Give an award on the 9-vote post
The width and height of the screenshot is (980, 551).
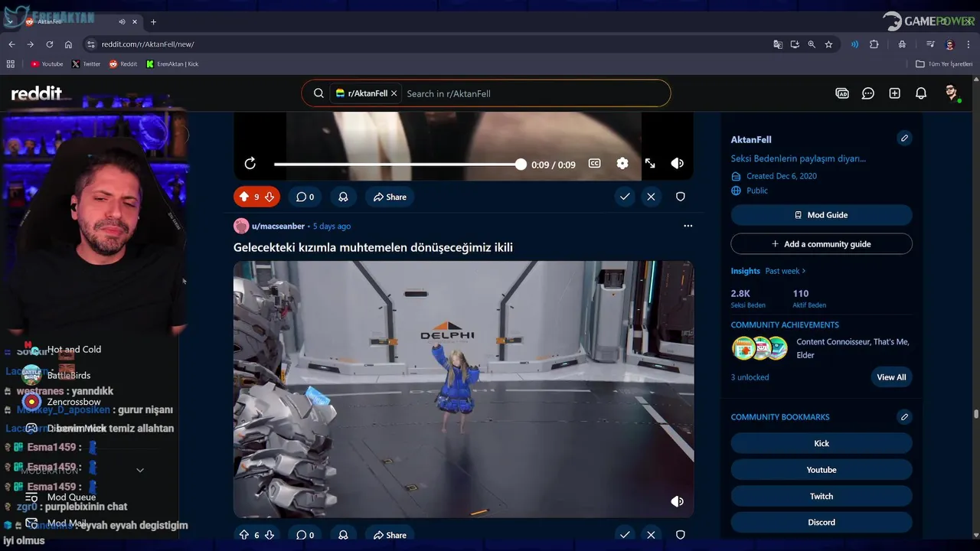pos(343,197)
